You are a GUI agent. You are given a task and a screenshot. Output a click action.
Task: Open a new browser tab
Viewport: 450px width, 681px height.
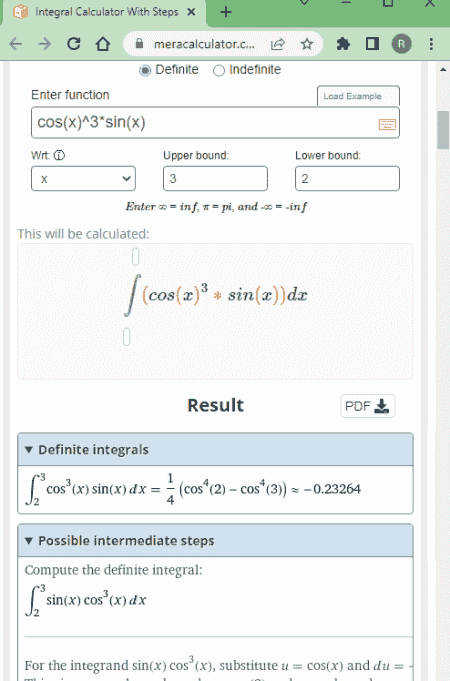pyautogui.click(x=226, y=12)
